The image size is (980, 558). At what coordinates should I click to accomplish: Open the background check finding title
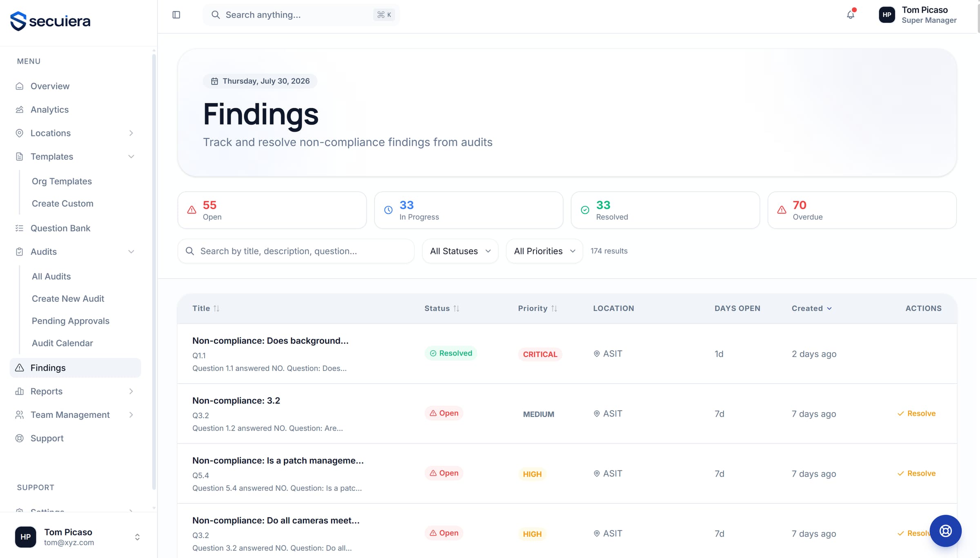click(x=270, y=341)
